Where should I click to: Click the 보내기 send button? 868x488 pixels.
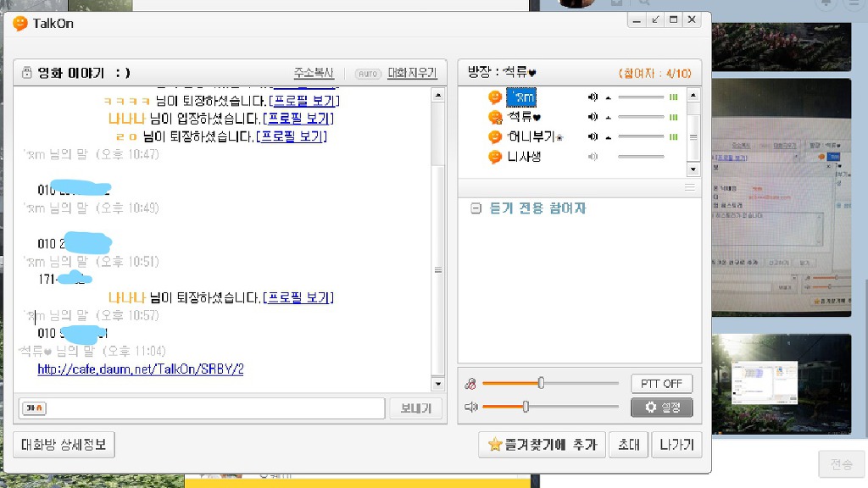coord(415,408)
